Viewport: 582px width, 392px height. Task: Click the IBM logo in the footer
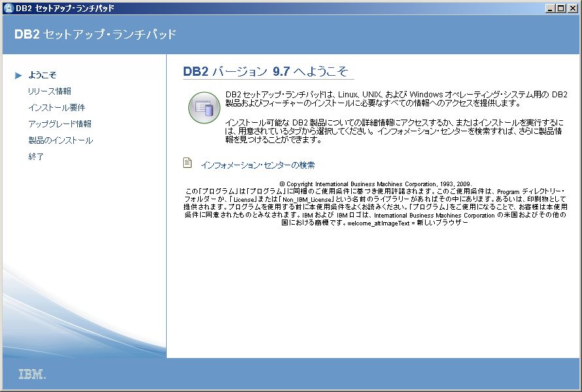[x=32, y=374]
